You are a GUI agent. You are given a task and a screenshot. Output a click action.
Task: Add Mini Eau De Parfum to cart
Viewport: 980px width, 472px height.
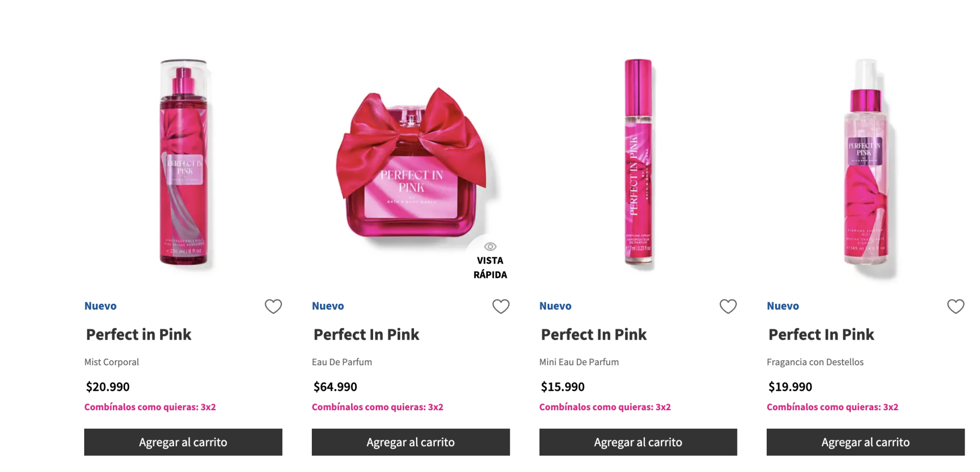[638, 442]
